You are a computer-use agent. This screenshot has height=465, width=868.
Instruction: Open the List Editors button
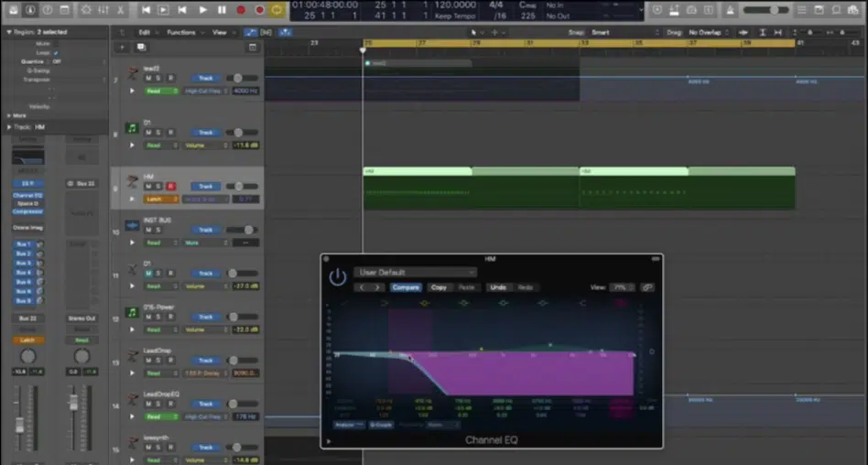coord(801,10)
